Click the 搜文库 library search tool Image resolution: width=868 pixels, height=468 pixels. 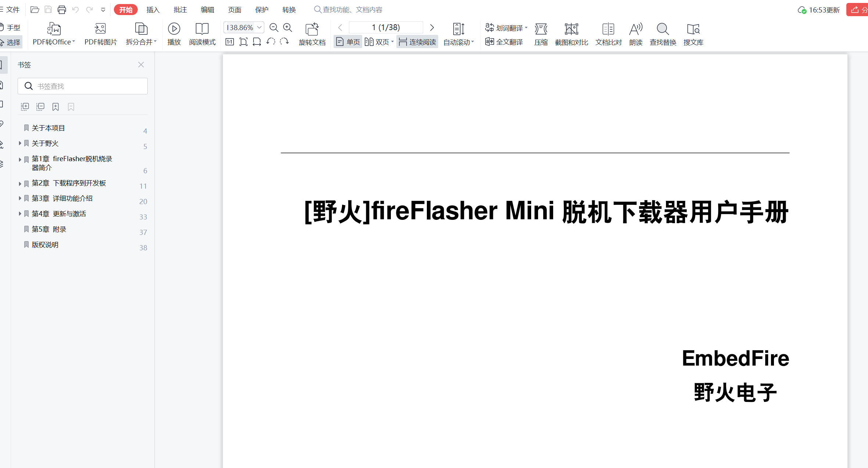coord(693,34)
